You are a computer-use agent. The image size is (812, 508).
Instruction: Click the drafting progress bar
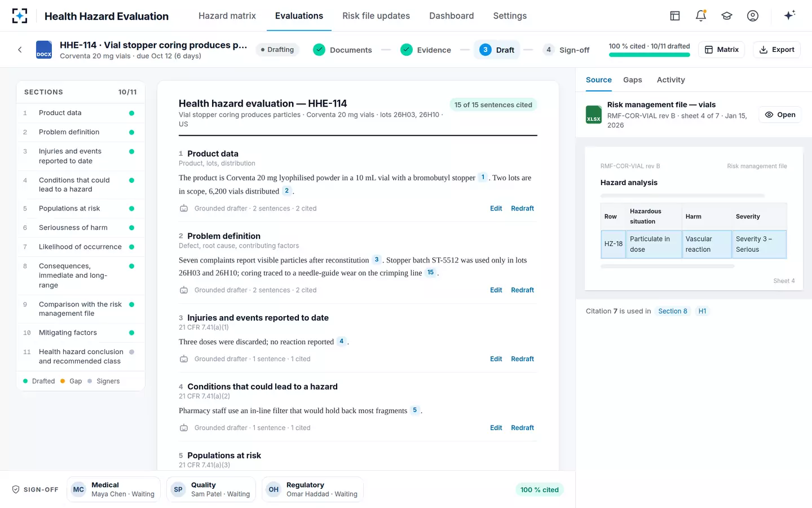pos(650,55)
